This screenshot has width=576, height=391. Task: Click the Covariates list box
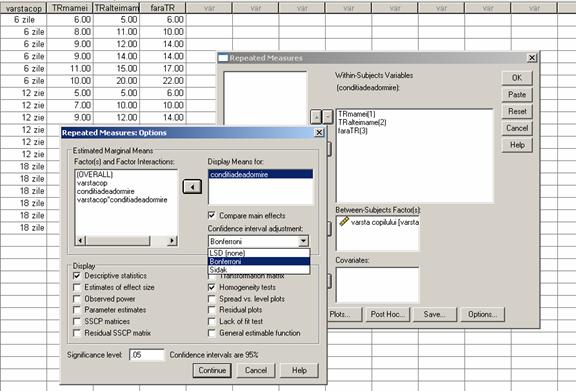coord(377,285)
